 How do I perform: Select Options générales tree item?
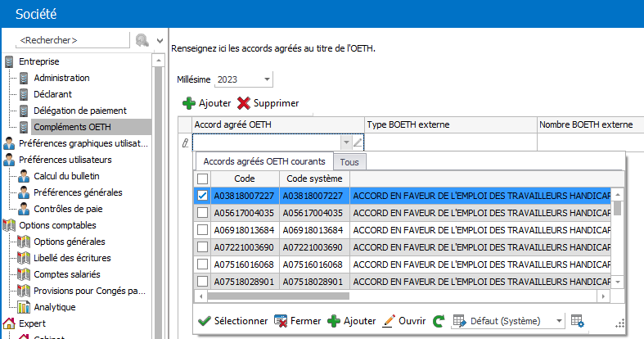coord(70,242)
